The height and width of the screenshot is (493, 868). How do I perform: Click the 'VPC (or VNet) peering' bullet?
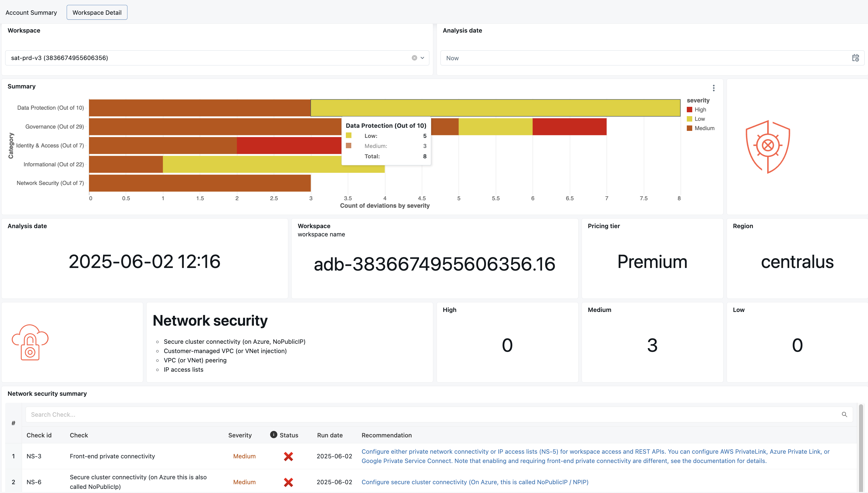point(195,360)
